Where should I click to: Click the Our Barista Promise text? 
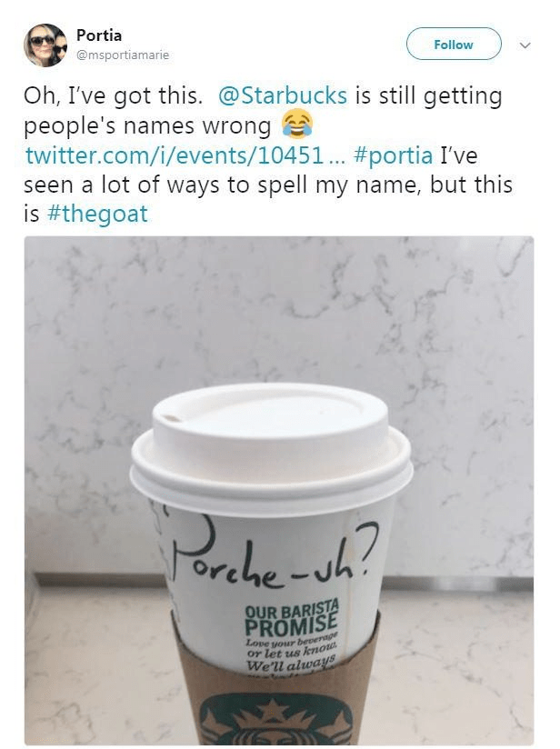[292, 616]
